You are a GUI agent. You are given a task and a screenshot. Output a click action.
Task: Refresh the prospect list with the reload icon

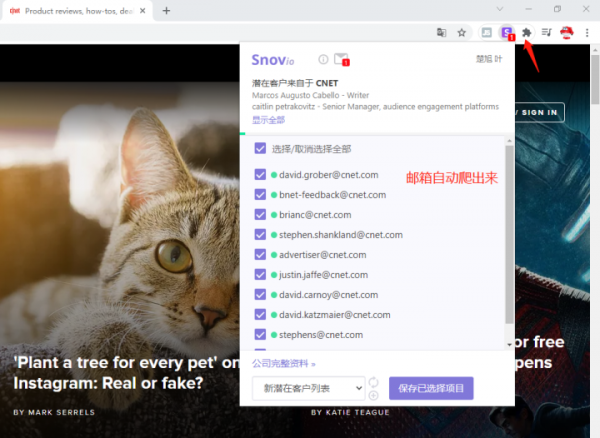[373, 382]
